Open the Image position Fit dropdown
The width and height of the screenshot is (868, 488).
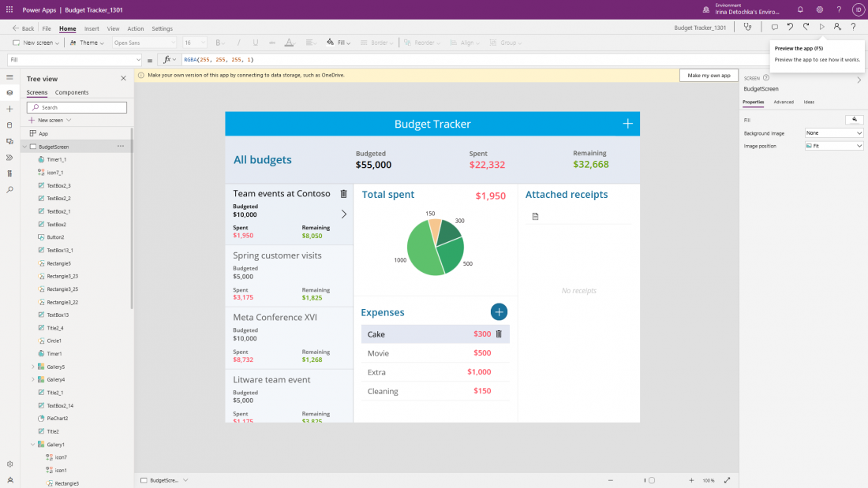(x=834, y=146)
